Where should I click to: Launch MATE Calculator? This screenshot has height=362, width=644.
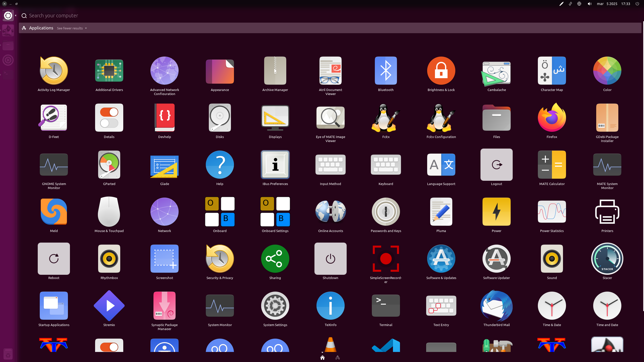pyautogui.click(x=552, y=165)
